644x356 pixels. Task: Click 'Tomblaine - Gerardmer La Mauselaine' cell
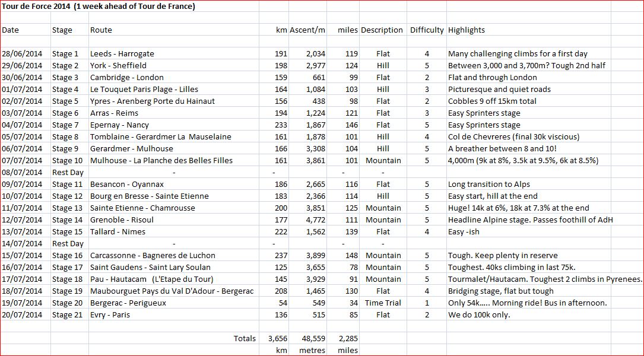(161, 137)
